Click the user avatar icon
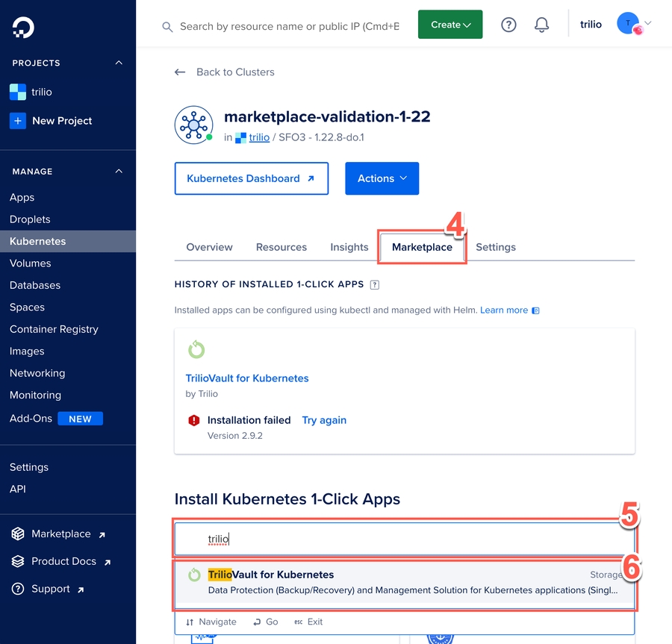The image size is (672, 644). pyautogui.click(x=627, y=24)
